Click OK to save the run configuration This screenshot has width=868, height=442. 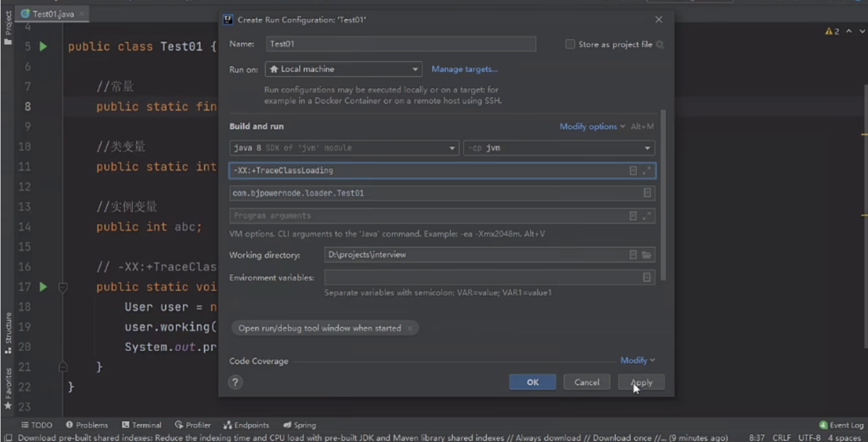tap(533, 382)
